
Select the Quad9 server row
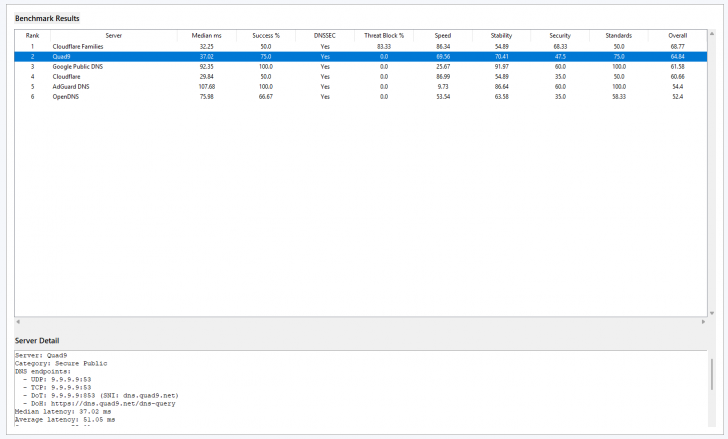(x=361, y=57)
